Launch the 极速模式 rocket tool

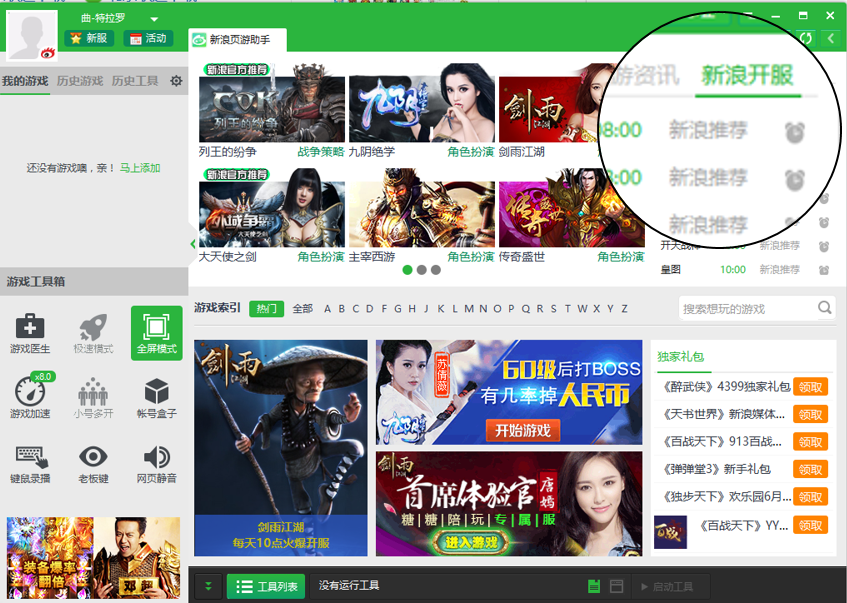tap(93, 333)
